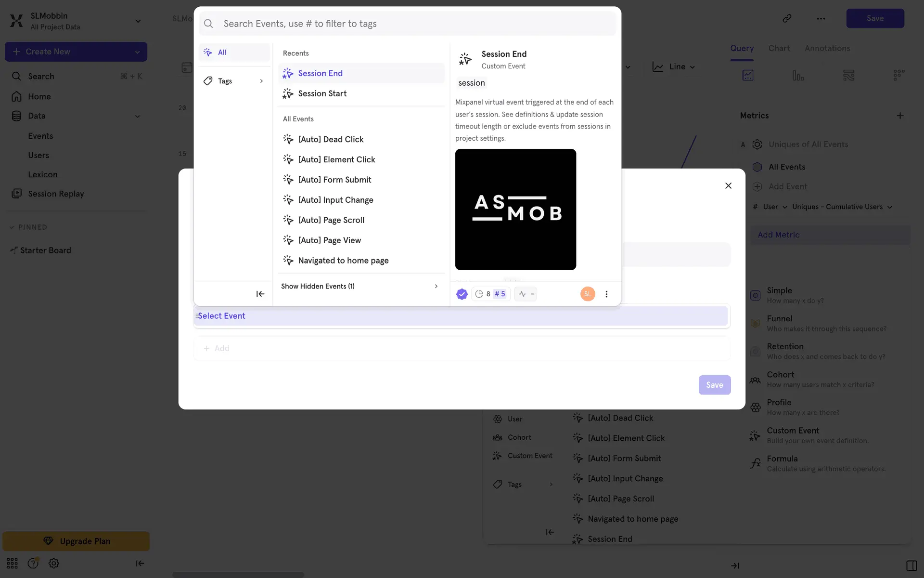Click the copy link icon in top bar
Image resolution: width=924 pixels, height=578 pixels.
pyautogui.click(x=787, y=18)
